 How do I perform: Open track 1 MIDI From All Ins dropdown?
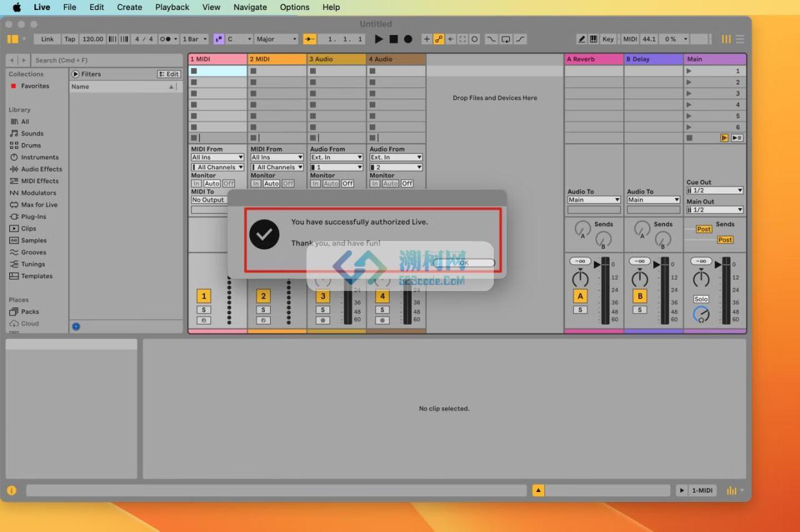217,157
